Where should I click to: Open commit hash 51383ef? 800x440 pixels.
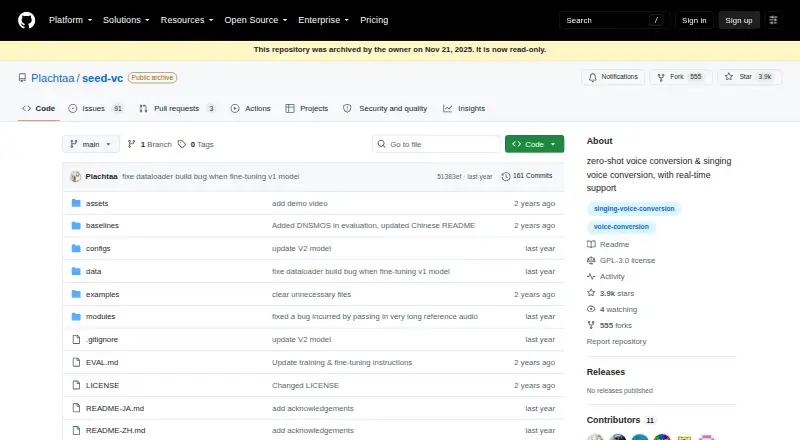pos(449,177)
